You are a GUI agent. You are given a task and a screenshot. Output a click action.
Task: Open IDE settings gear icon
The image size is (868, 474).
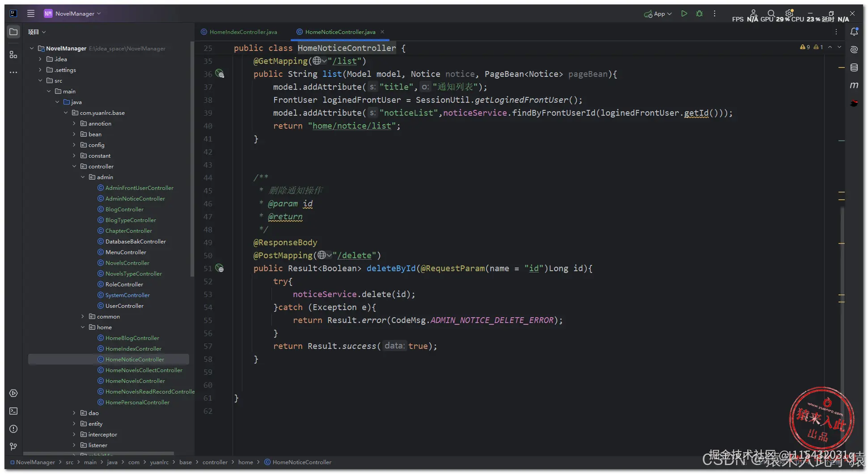[789, 13]
